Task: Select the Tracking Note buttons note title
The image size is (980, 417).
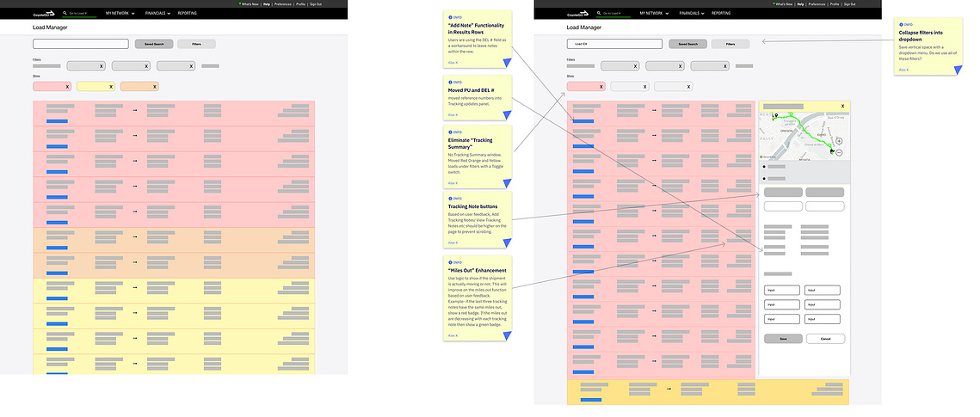Action: (474, 206)
